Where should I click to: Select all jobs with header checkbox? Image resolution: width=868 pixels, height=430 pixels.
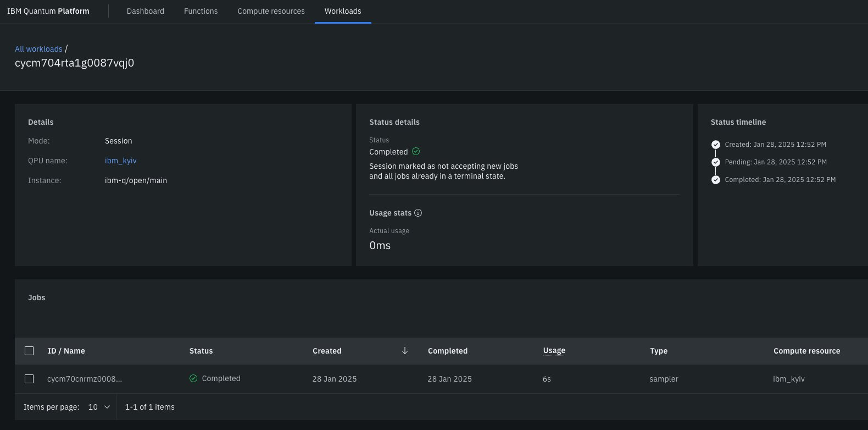point(29,351)
